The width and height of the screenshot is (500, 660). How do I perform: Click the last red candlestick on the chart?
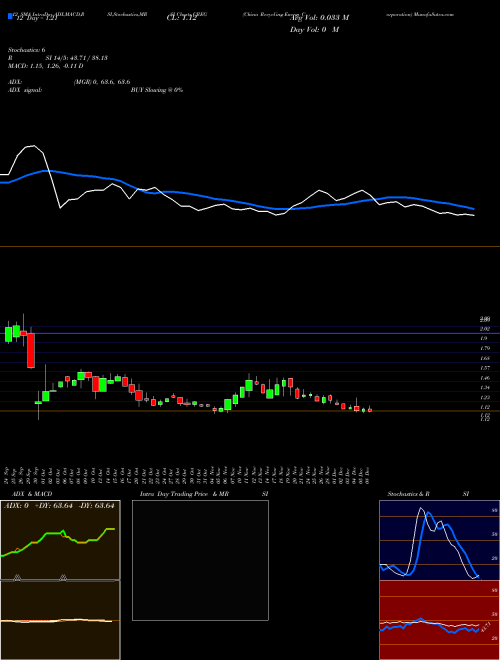(x=370, y=410)
